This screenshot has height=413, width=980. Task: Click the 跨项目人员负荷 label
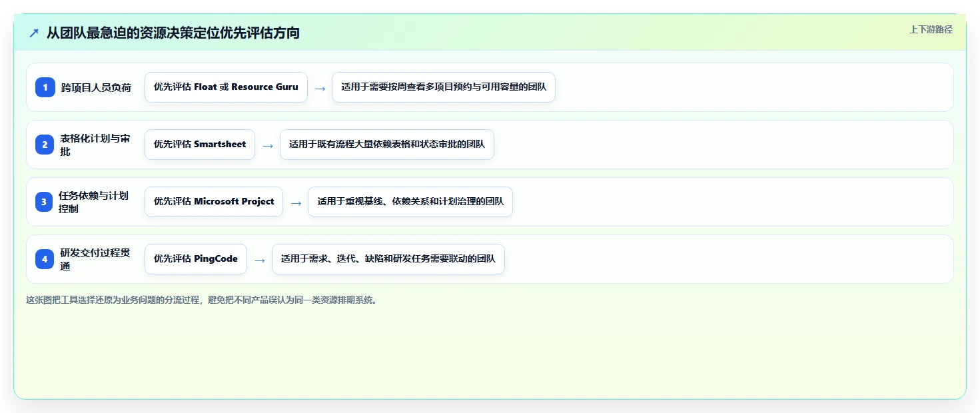[x=97, y=87]
